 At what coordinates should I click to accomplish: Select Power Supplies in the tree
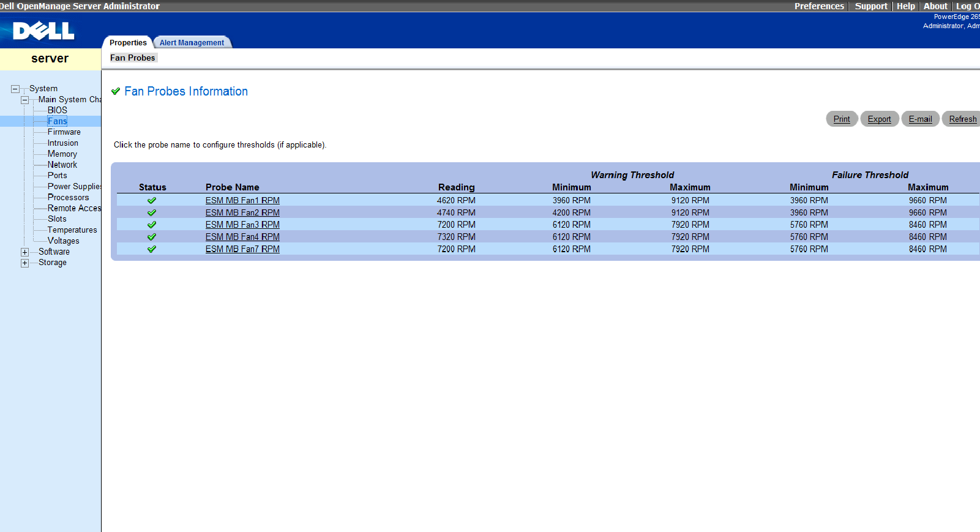point(74,187)
